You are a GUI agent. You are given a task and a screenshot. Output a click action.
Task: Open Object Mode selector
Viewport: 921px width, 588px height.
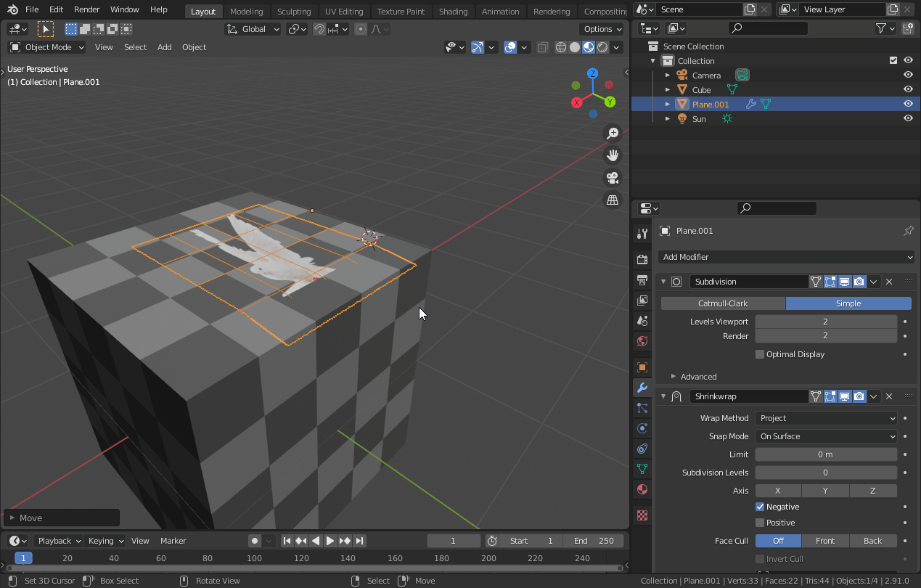coord(46,47)
